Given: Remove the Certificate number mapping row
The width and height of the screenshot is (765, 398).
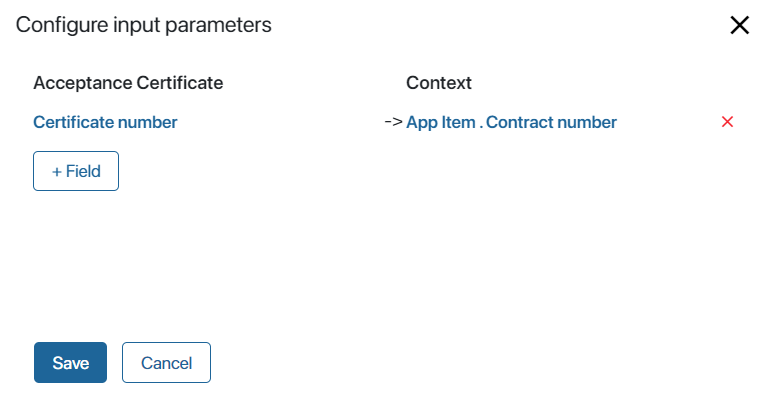Looking at the screenshot, I should [727, 121].
